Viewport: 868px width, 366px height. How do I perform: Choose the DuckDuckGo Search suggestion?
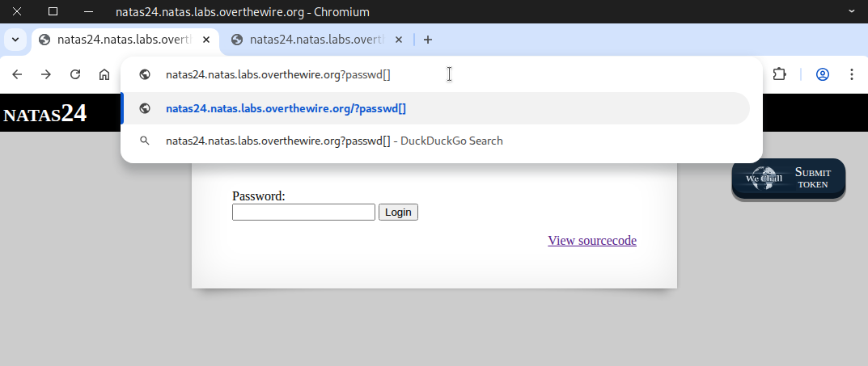tap(333, 141)
